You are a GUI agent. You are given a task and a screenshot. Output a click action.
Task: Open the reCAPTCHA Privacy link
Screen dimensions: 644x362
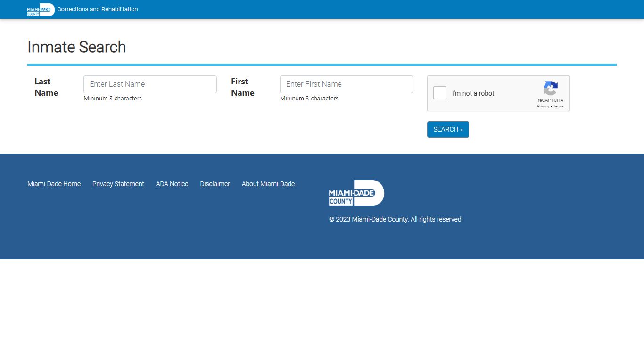coord(543,107)
